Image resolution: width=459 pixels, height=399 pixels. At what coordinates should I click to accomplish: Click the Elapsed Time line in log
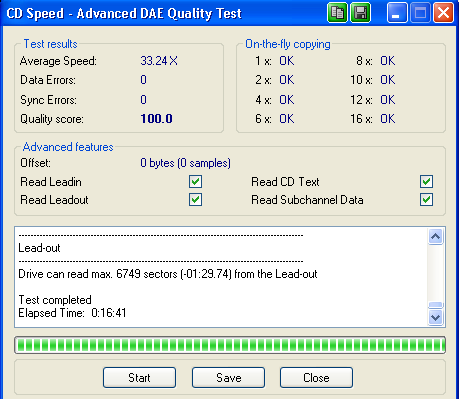72,313
